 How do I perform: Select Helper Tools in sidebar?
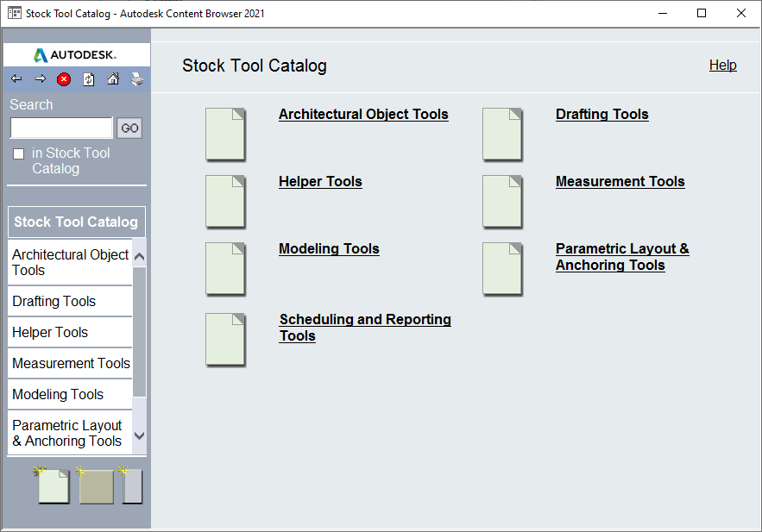(x=70, y=333)
